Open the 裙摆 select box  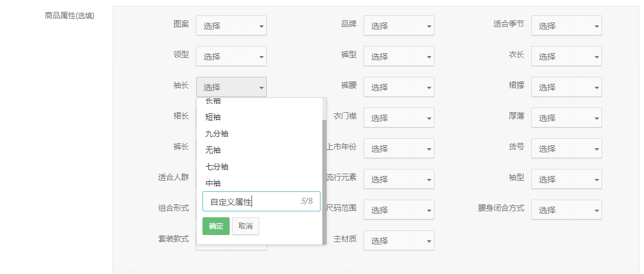[x=566, y=87]
